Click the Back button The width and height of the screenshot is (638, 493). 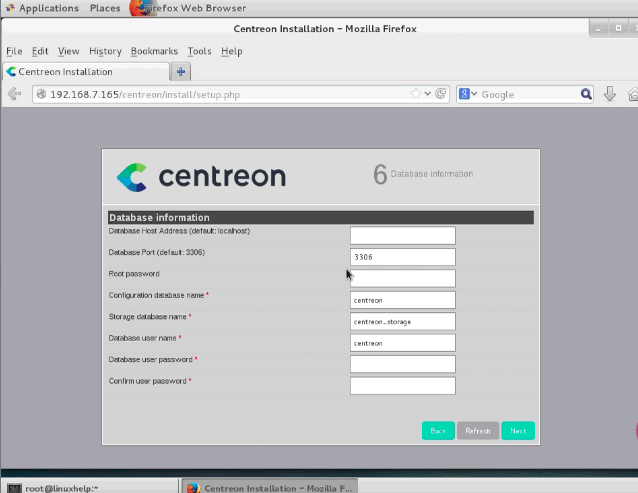438,431
